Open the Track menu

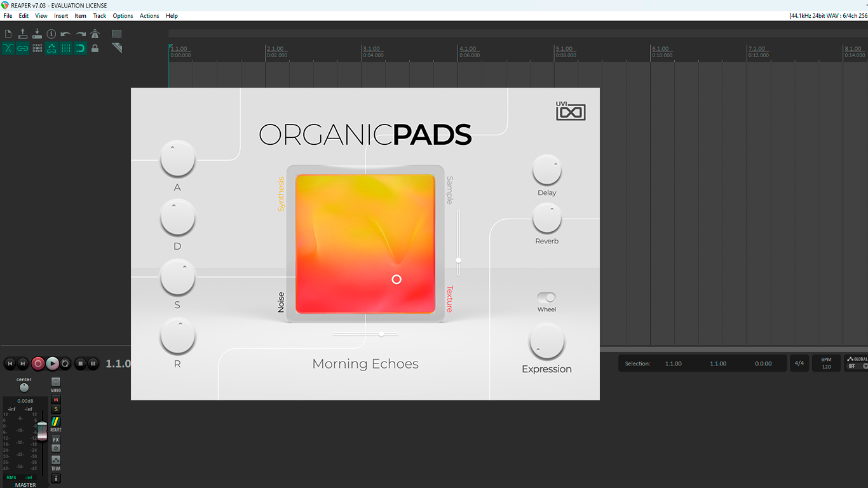point(100,15)
